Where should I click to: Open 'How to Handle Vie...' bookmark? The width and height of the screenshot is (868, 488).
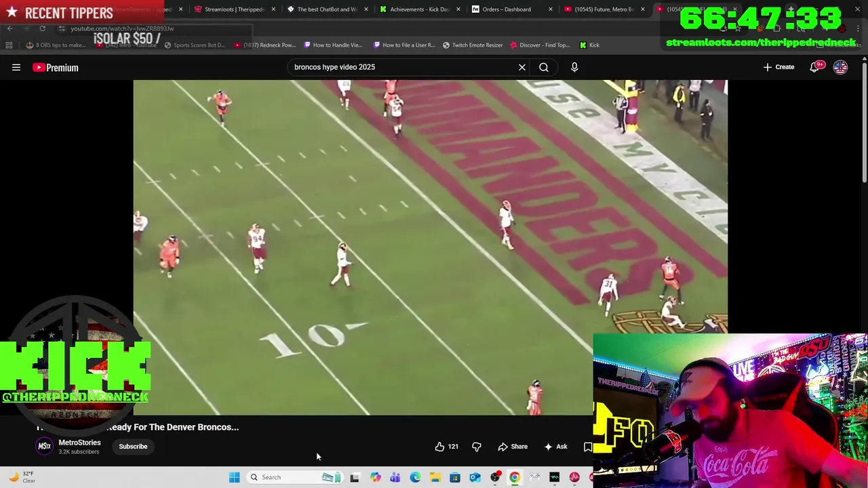[x=333, y=45]
